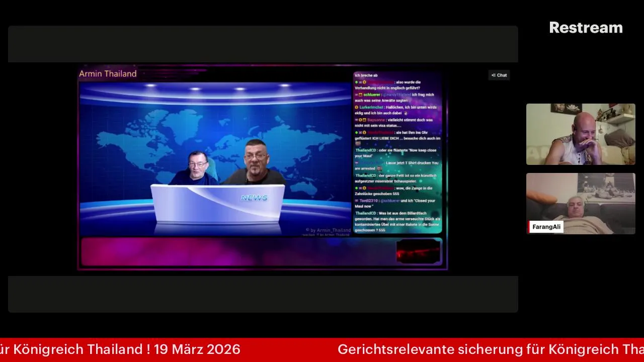The width and height of the screenshot is (644, 362).
Task: Click the 'Now keep close your Maul' message
Action: tap(395, 153)
